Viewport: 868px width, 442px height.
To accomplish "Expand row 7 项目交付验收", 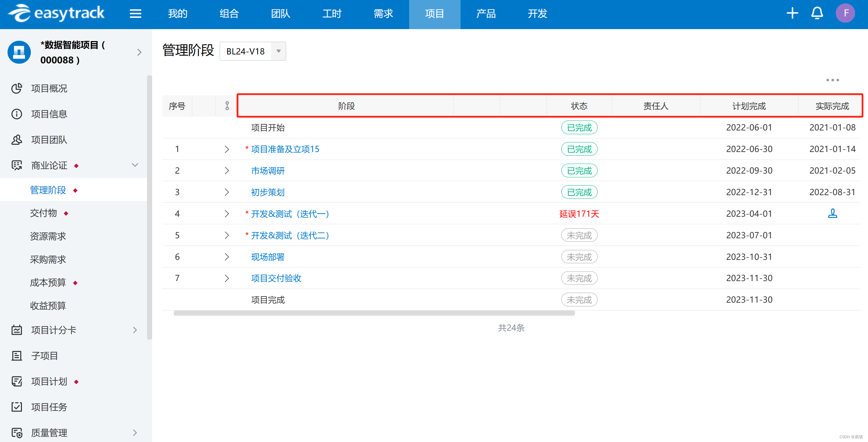I will coord(227,278).
